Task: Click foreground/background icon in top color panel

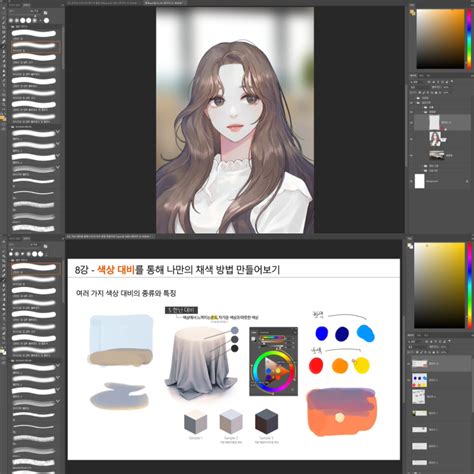Action: pyautogui.click(x=412, y=13)
